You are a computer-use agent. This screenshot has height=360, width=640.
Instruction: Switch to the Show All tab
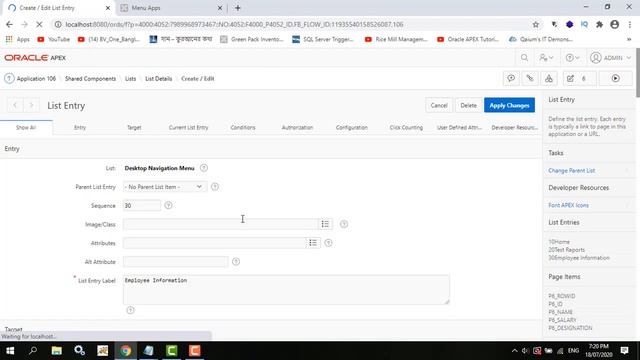tap(26, 127)
